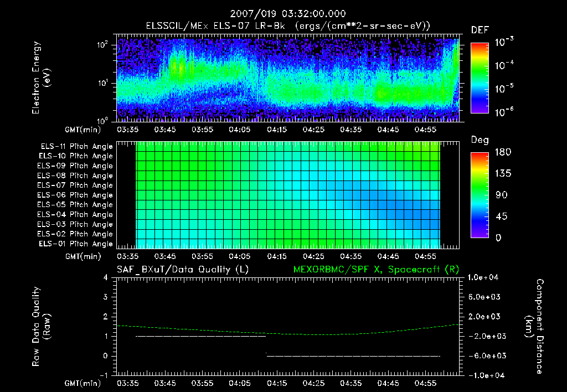Click the DEF color bar legend

pos(480,78)
